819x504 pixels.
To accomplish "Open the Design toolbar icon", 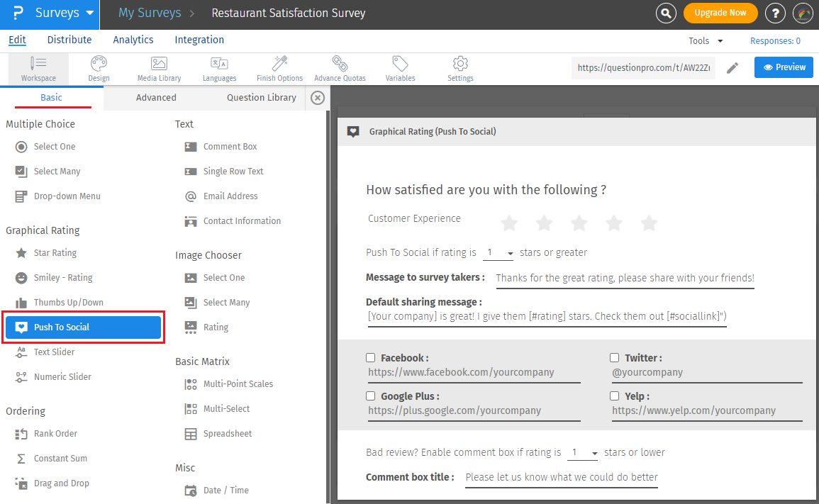I will [99, 69].
